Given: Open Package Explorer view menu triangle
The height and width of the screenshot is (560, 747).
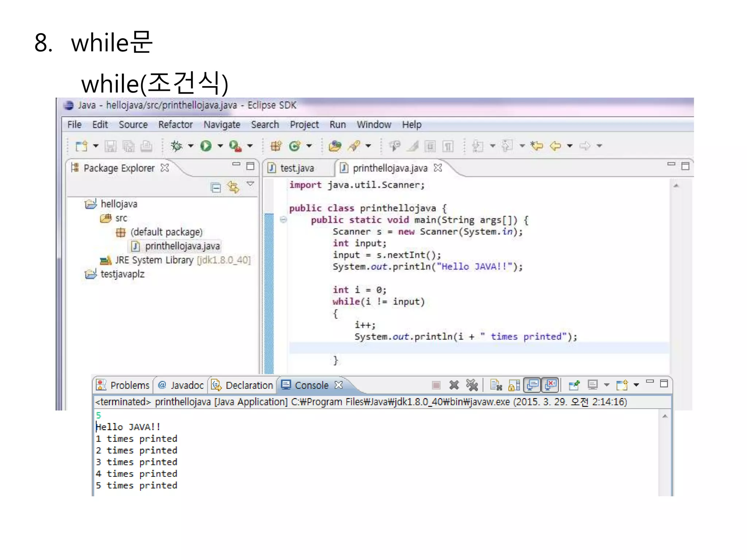Looking at the screenshot, I should pyautogui.click(x=250, y=184).
